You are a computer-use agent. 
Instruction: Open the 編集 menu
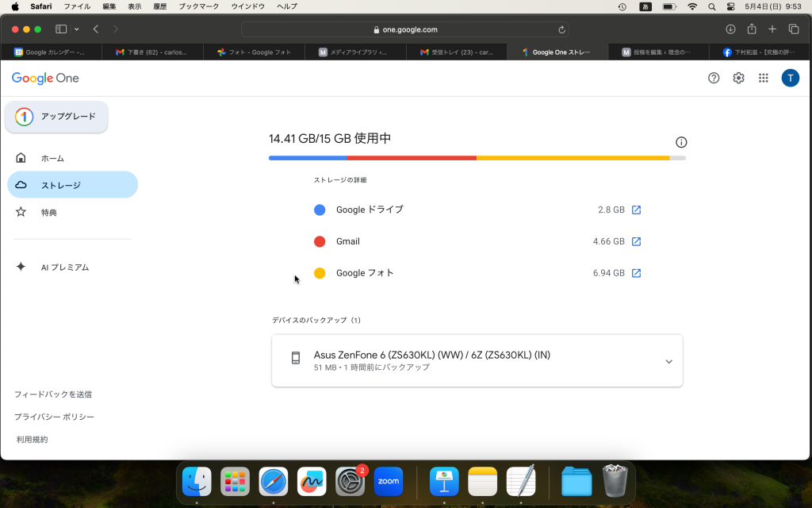(109, 6)
